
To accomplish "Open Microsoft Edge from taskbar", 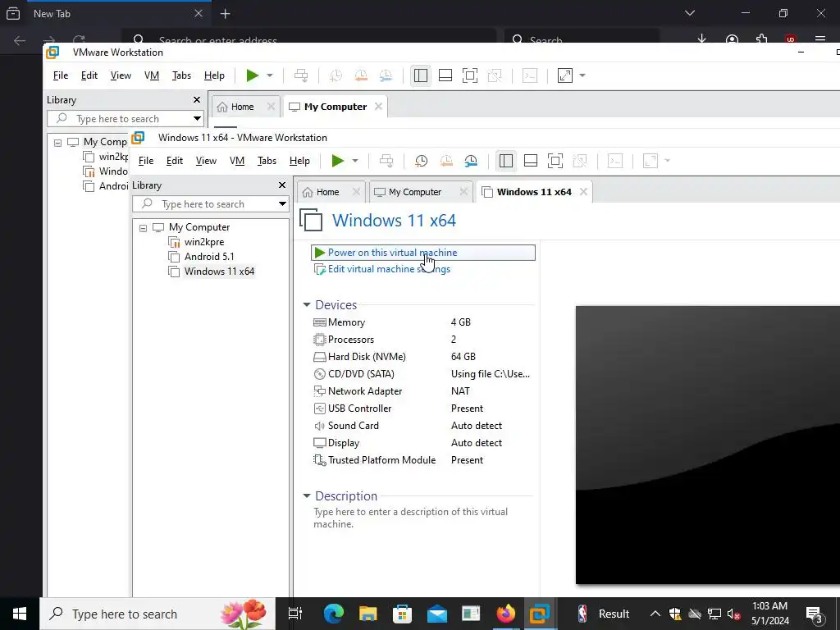I will [333, 614].
